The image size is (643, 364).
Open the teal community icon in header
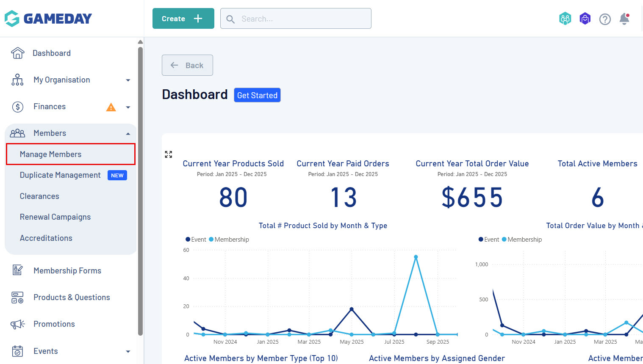click(x=565, y=19)
